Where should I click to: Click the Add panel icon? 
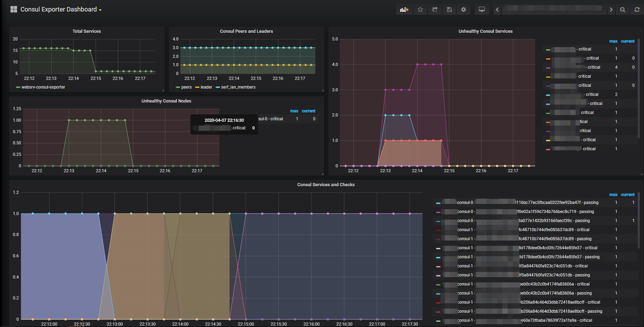pos(404,10)
